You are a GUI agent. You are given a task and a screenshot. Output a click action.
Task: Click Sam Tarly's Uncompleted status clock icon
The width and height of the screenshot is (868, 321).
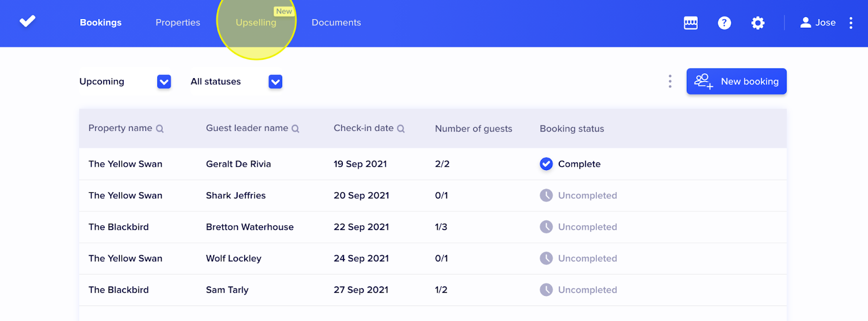coord(546,290)
